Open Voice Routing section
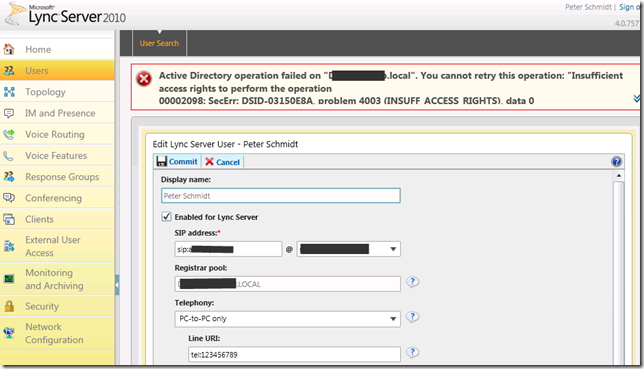The width and height of the screenshot is (644, 369). (x=55, y=134)
